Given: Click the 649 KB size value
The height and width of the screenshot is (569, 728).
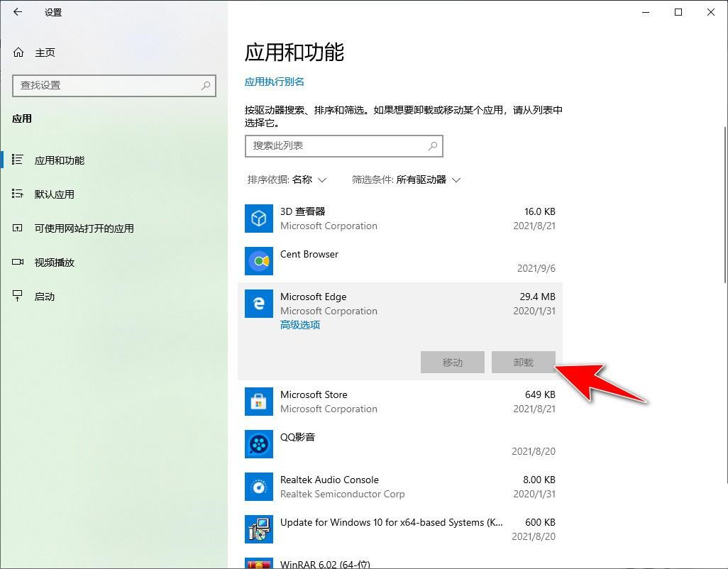Looking at the screenshot, I should (540, 394).
